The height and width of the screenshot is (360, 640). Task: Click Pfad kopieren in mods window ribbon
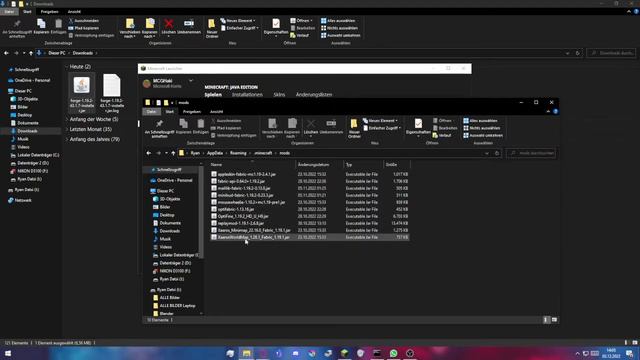225,128
